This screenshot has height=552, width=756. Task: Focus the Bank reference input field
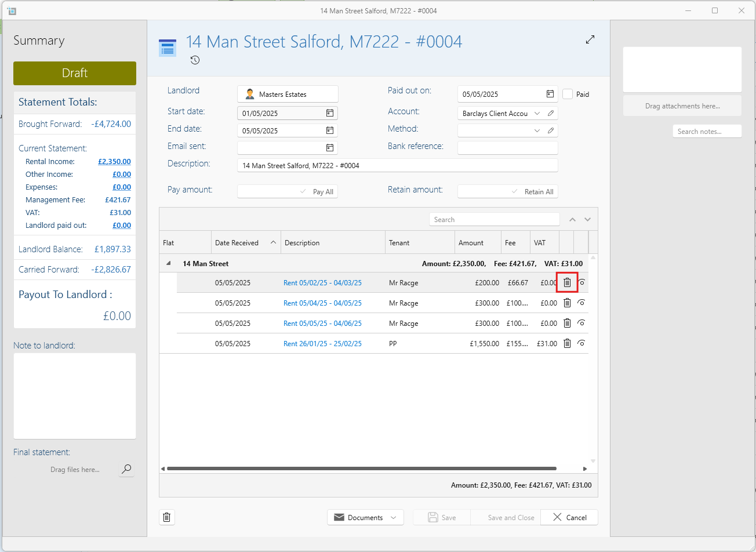(x=508, y=148)
